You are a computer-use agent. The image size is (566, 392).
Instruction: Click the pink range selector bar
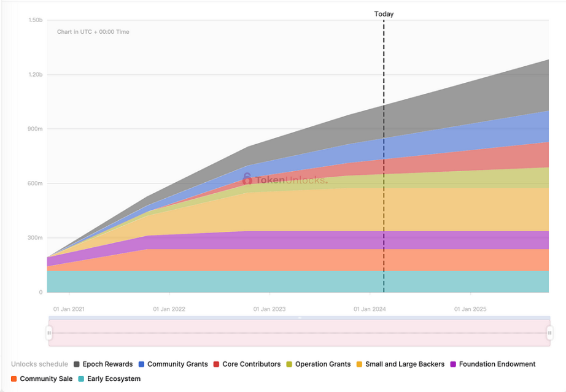299,333
